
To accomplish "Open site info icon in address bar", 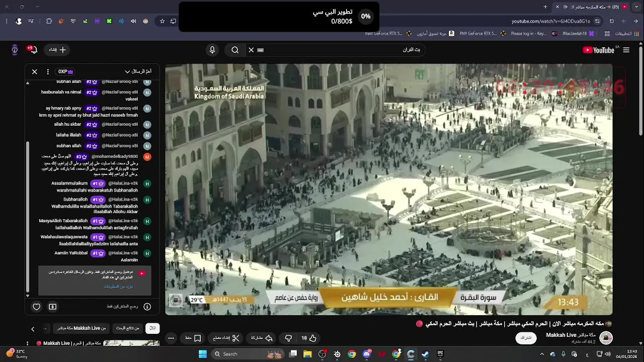I will (597, 21).
